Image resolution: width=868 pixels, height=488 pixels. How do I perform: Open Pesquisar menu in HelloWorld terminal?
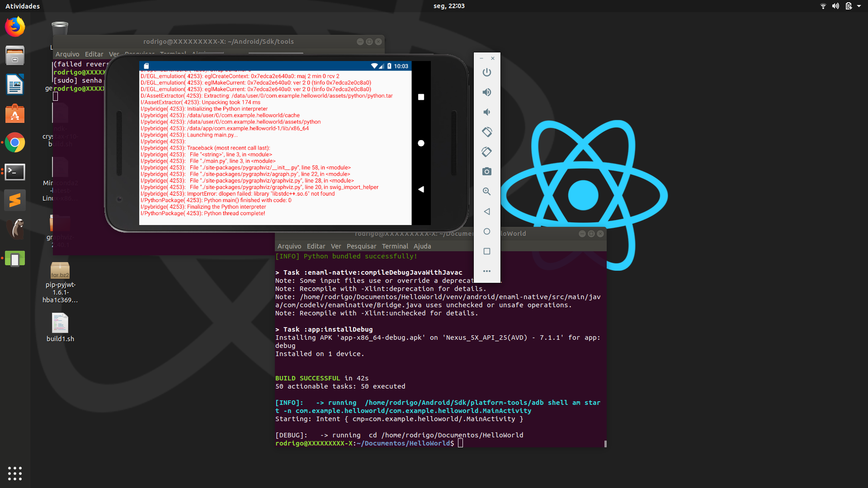point(361,246)
